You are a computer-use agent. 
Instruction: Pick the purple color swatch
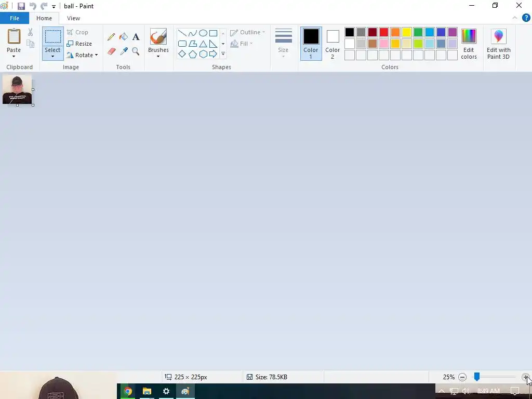[x=453, y=32]
